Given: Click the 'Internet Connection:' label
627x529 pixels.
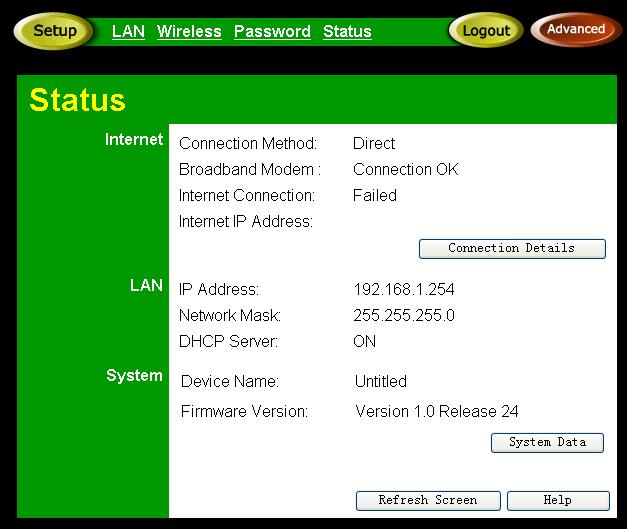Looking at the screenshot, I should click(x=247, y=195).
